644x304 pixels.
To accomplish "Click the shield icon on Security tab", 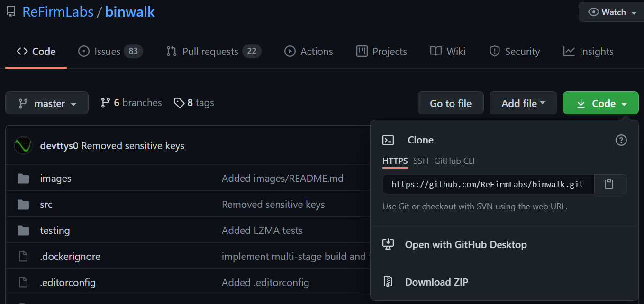I will click(495, 52).
